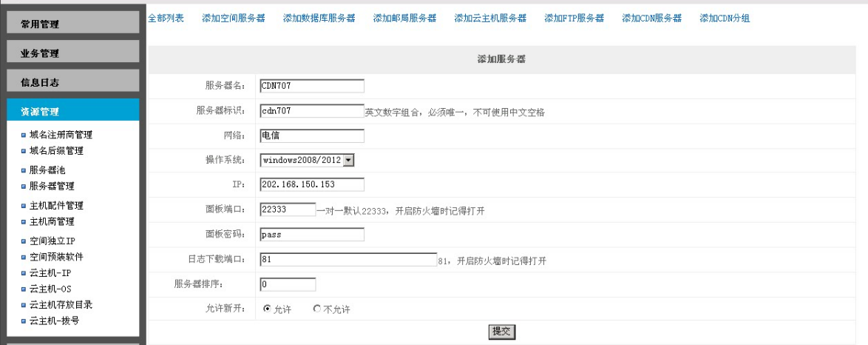Click the 日志下载端口 input field
This screenshot has height=345, width=868.
pyautogui.click(x=348, y=260)
